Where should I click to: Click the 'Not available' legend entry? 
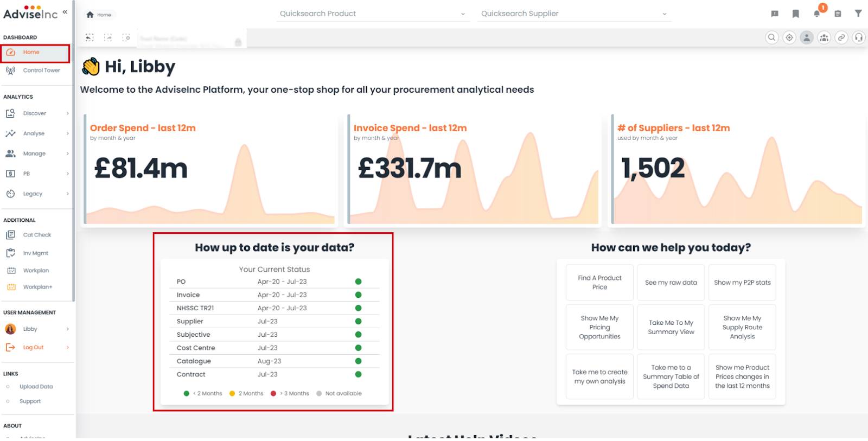pyautogui.click(x=339, y=394)
